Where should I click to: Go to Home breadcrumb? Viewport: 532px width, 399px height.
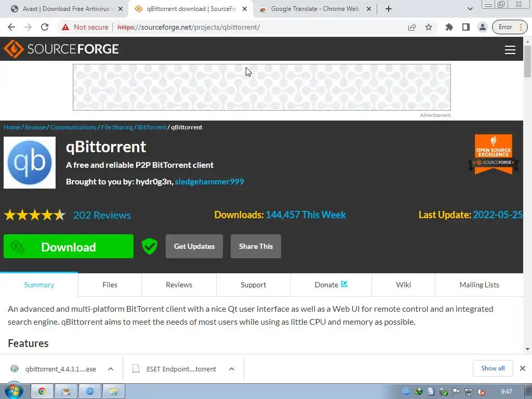12,127
